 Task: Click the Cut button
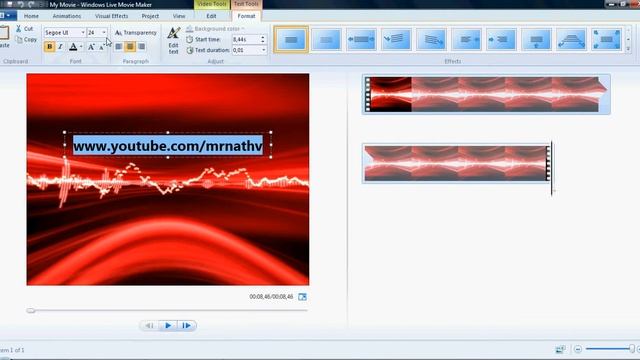click(24, 29)
